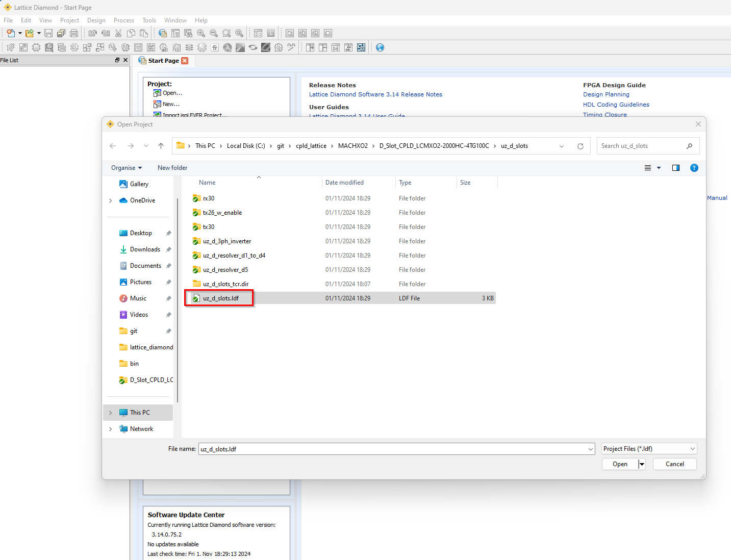This screenshot has width=731, height=560.
Task: Float the File List panel
Action: tap(117, 60)
